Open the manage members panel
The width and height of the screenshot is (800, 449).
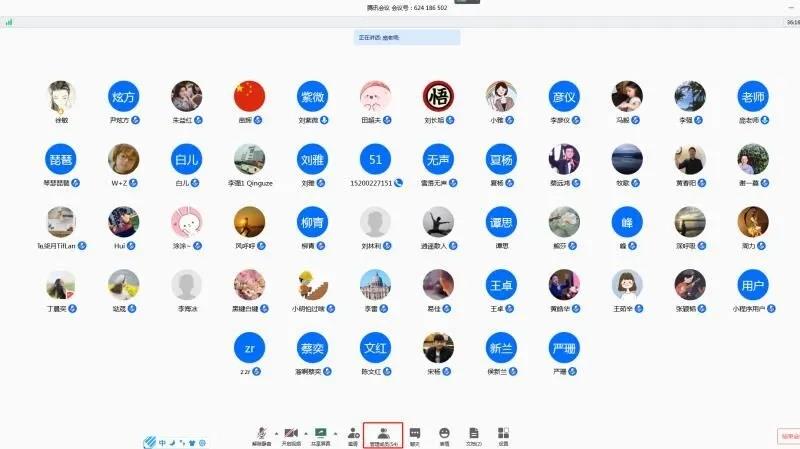coord(384,434)
